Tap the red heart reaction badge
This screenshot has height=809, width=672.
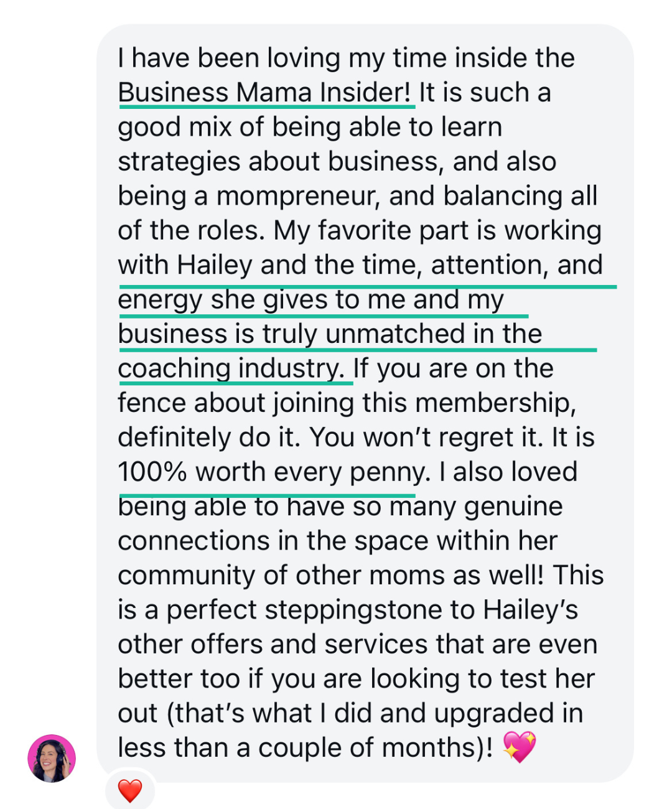[130, 790]
